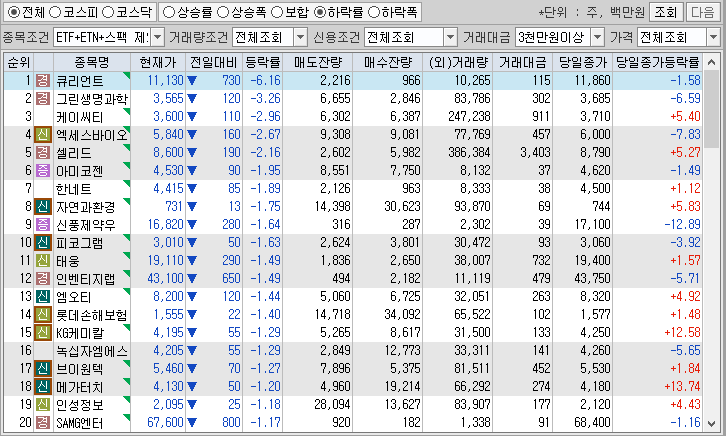Screen dimensions: 726x436
Task: Click the 경 badge icon beside 셀리드
Action: [x=43, y=153]
